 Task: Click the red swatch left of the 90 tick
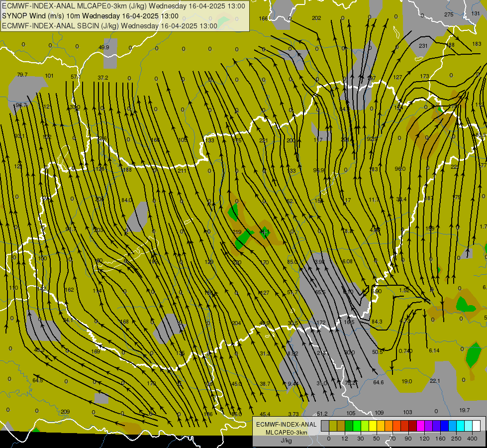coord(405,426)
